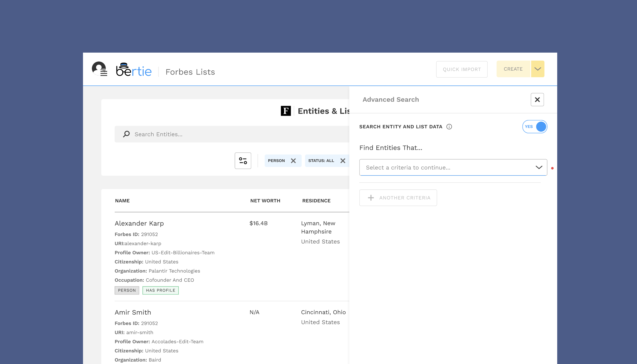Toggle Search Entity and List Data switch
This screenshot has height=364, width=637.
[x=534, y=127]
